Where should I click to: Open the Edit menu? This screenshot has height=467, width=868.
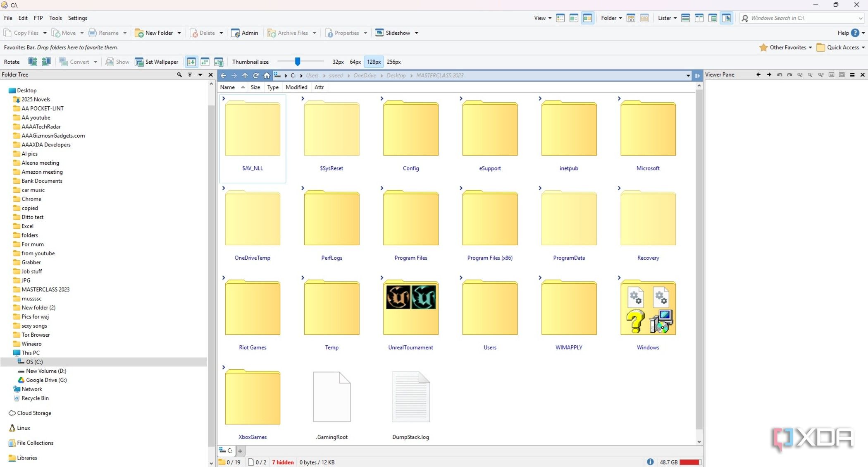click(23, 18)
